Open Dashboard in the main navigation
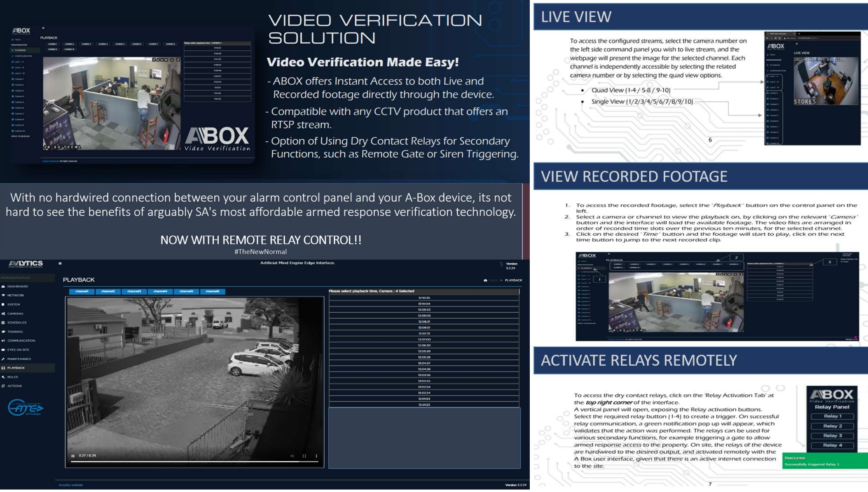 pyautogui.click(x=18, y=286)
